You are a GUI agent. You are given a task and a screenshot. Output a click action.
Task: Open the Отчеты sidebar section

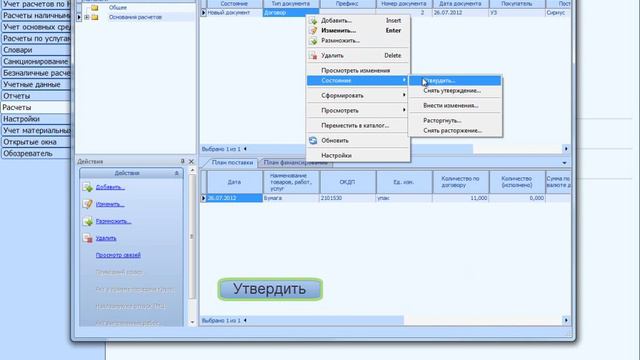(x=36, y=96)
